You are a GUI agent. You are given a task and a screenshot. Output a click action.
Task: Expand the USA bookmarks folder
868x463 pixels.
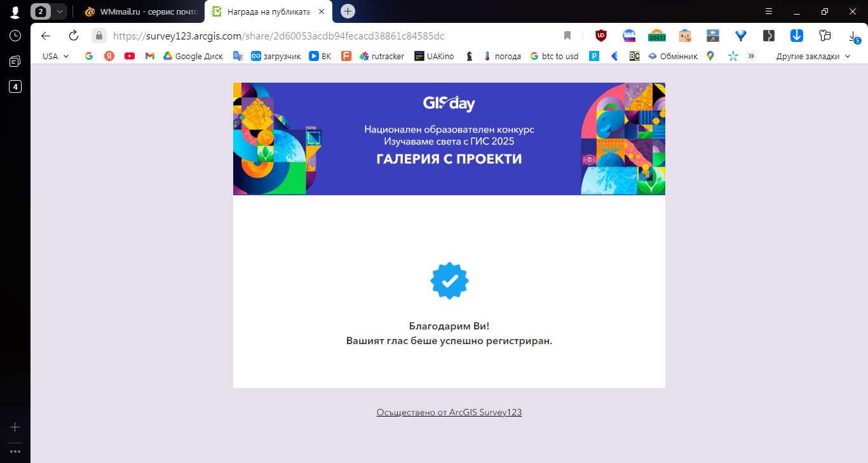point(56,56)
